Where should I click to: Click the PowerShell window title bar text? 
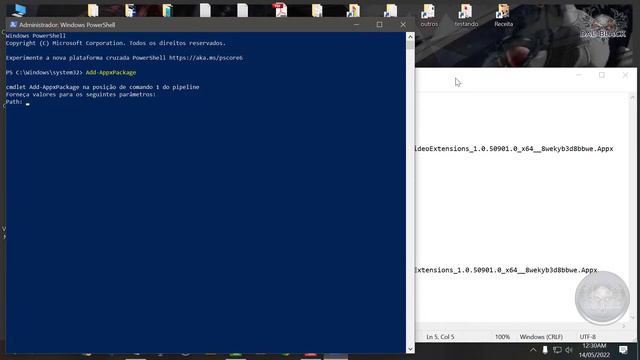67,25
